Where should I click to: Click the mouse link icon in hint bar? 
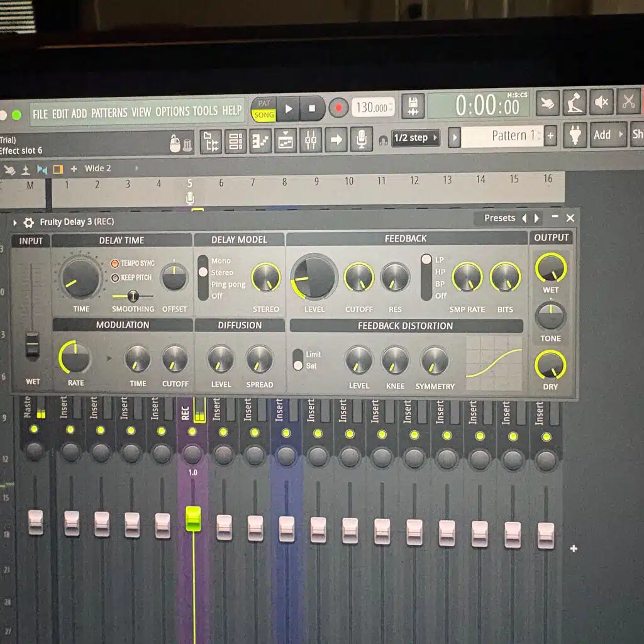[175, 144]
